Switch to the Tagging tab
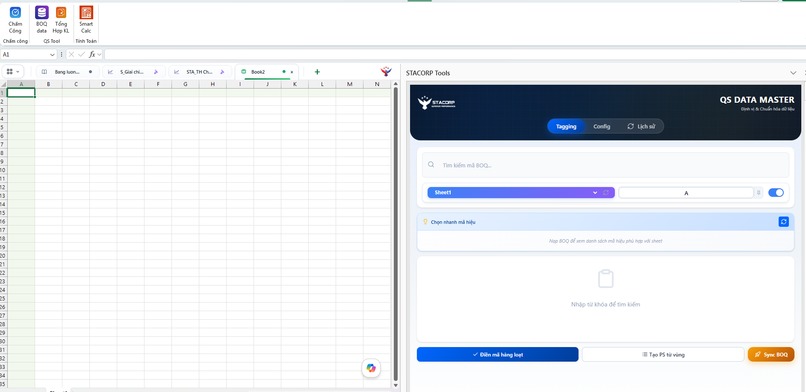The width and height of the screenshot is (806, 392). [x=566, y=126]
